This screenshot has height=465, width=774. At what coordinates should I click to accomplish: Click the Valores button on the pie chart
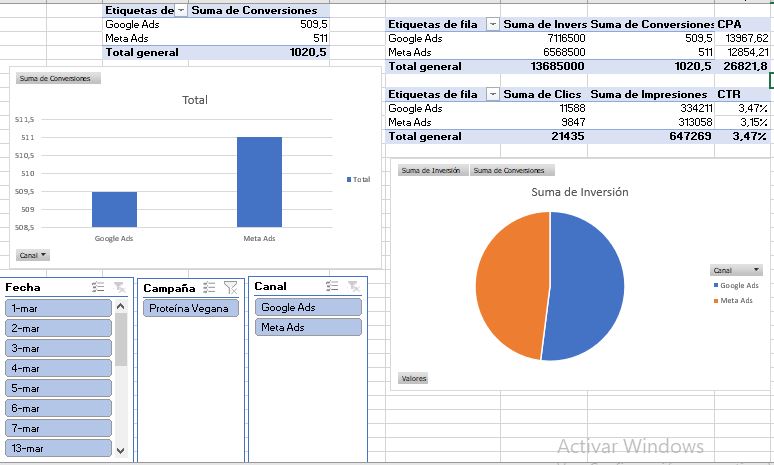(x=414, y=379)
